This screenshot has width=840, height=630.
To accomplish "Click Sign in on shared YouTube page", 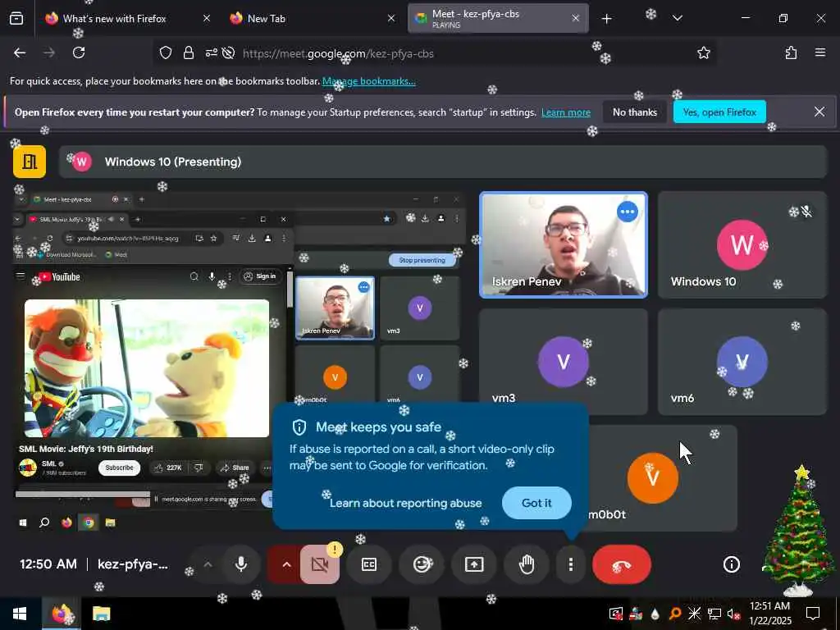I will (x=260, y=276).
